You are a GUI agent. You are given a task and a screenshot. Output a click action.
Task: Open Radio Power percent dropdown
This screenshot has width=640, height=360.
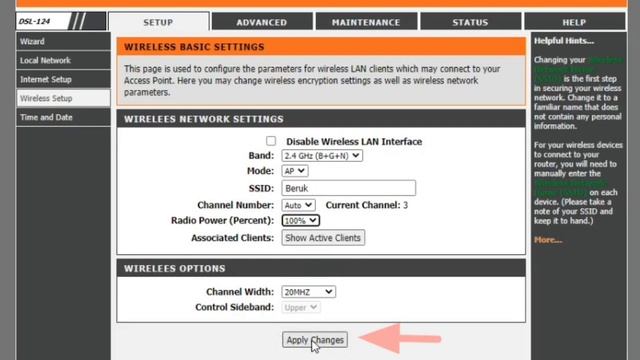[x=300, y=220]
